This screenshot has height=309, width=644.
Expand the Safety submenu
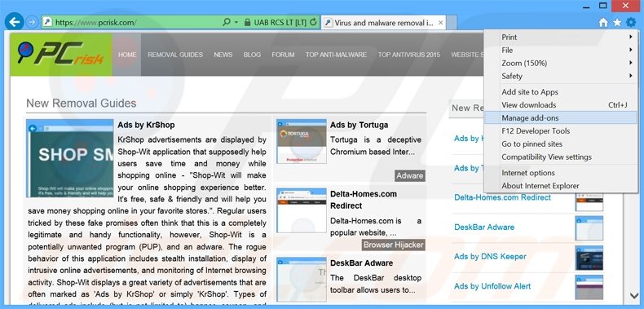[561, 76]
